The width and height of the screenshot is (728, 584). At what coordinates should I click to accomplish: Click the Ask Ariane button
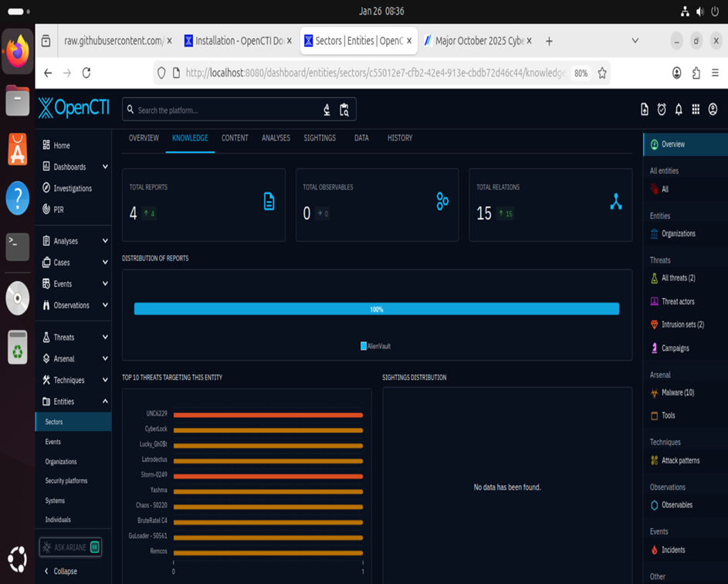[x=70, y=547]
